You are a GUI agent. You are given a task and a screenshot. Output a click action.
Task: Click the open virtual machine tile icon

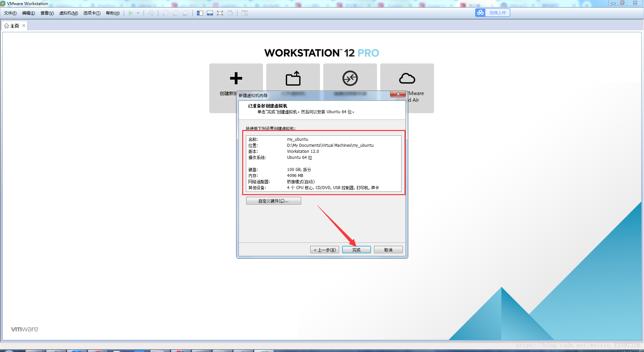[293, 78]
